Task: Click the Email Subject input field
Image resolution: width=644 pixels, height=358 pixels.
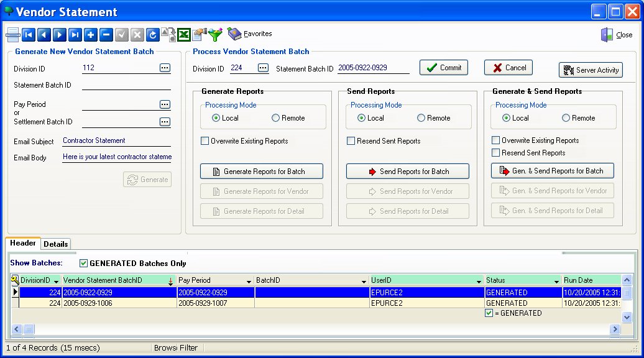Action: click(x=116, y=141)
